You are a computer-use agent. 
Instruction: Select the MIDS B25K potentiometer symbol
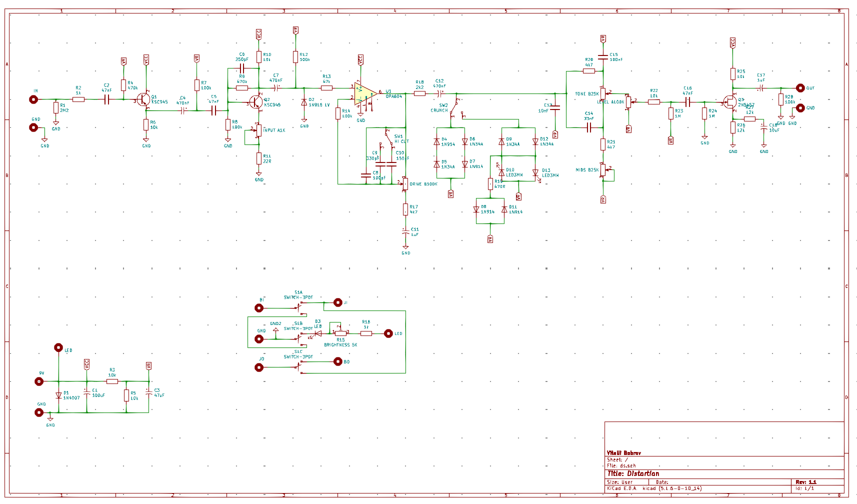click(604, 170)
